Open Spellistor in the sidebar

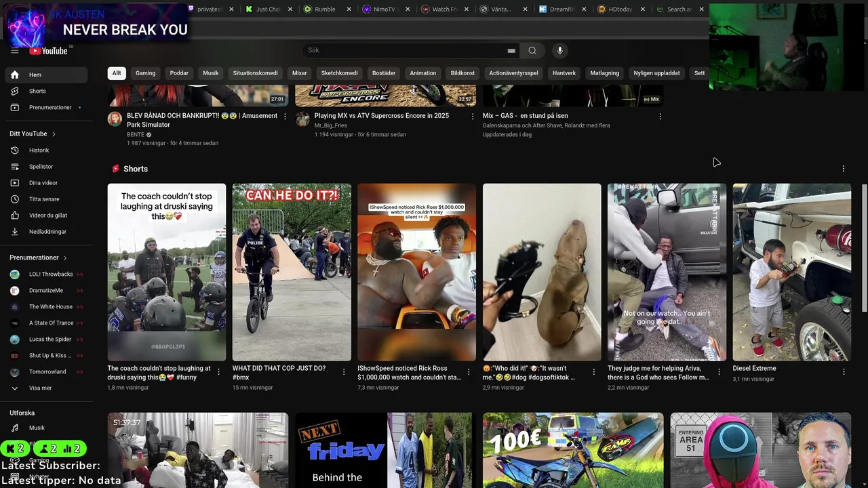[45, 167]
